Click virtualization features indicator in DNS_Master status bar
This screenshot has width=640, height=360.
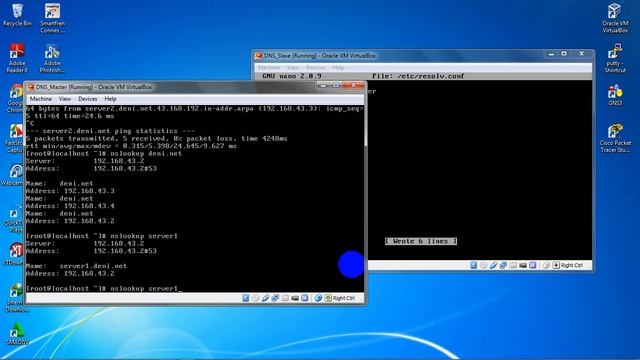[x=304, y=298]
